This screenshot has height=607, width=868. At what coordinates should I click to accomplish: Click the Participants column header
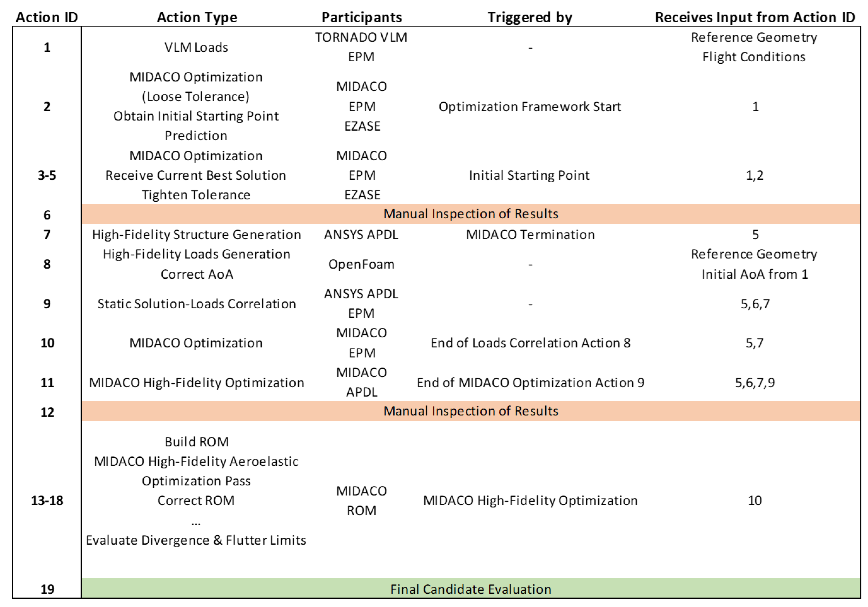[x=361, y=17]
